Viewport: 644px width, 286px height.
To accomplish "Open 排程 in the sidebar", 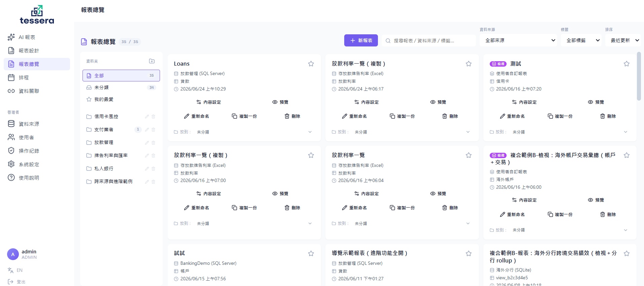I will (x=37, y=77).
